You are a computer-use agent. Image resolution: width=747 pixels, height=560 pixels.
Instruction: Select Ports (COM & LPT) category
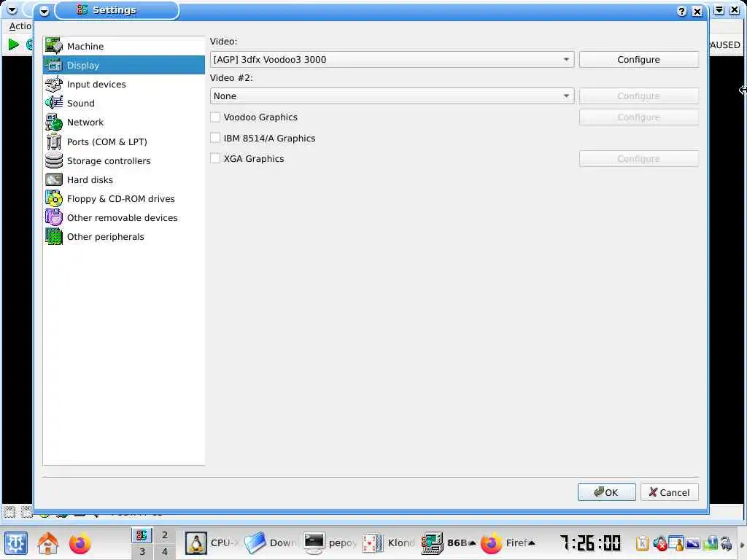pyautogui.click(x=123, y=142)
